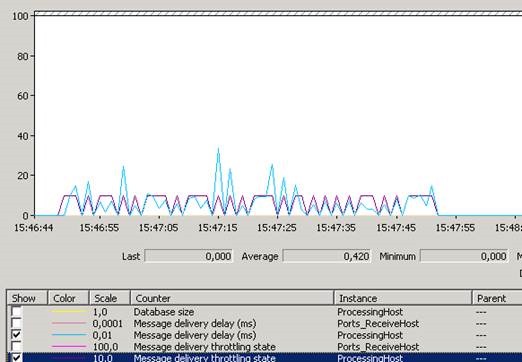Select magenta color line for throttling state
Image resolution: width=522 pixels, height=362 pixels.
click(68, 346)
